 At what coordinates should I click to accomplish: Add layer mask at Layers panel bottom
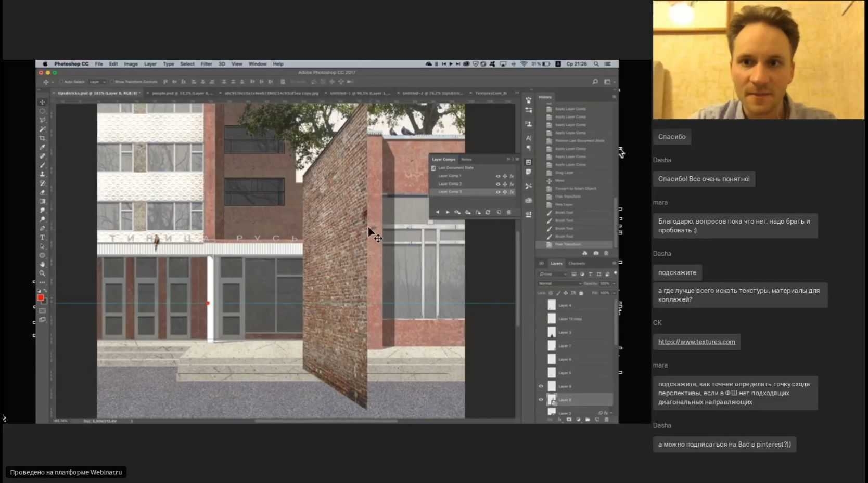(x=569, y=420)
